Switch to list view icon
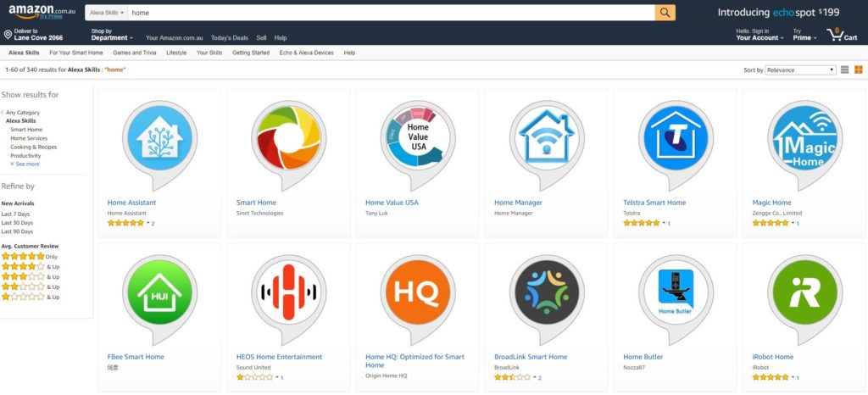 coord(845,70)
